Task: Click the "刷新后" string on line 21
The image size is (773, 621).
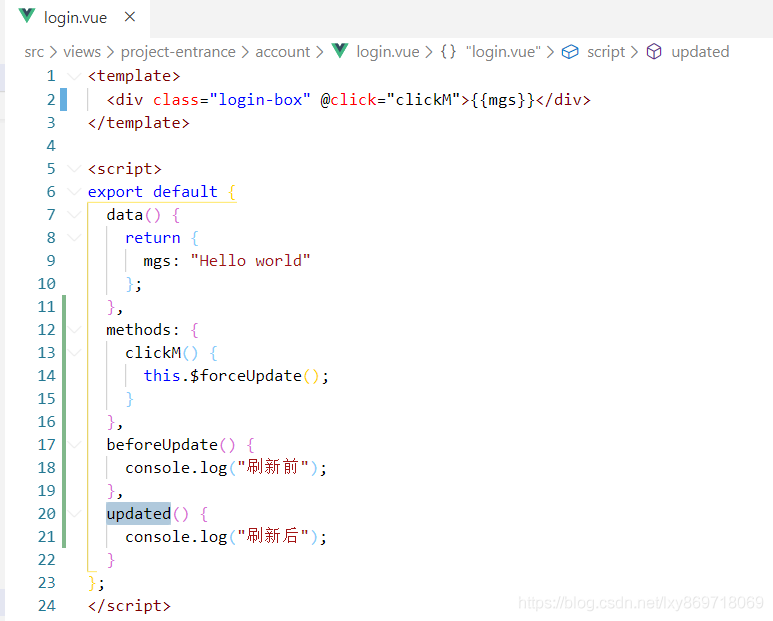Action: click(x=273, y=536)
